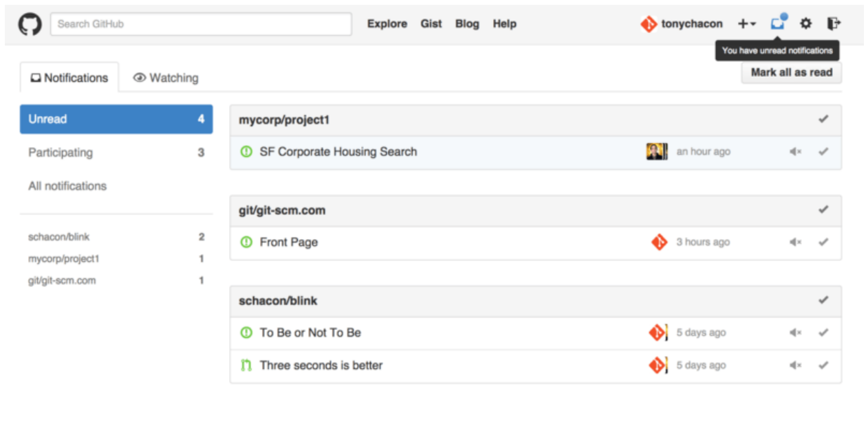Click author avatar on SF Corporate Housing Search row
Image resolution: width=868 pixels, height=426 pixels.
click(x=657, y=152)
